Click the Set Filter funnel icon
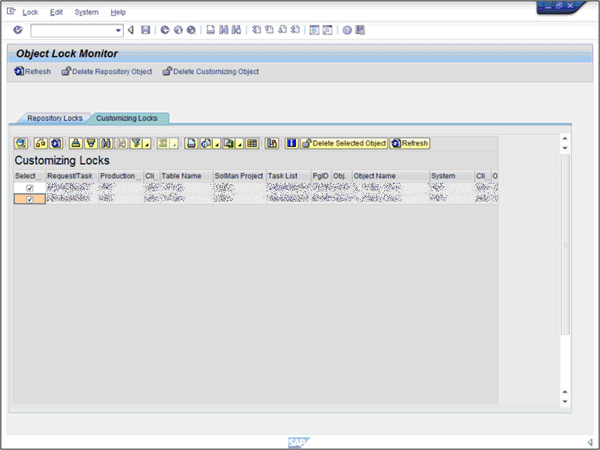Screen dimensions: 600x450 tap(136, 143)
